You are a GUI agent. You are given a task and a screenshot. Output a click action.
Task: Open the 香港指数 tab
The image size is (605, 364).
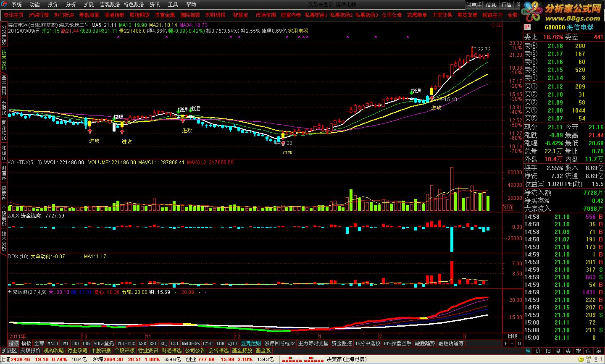114,15
